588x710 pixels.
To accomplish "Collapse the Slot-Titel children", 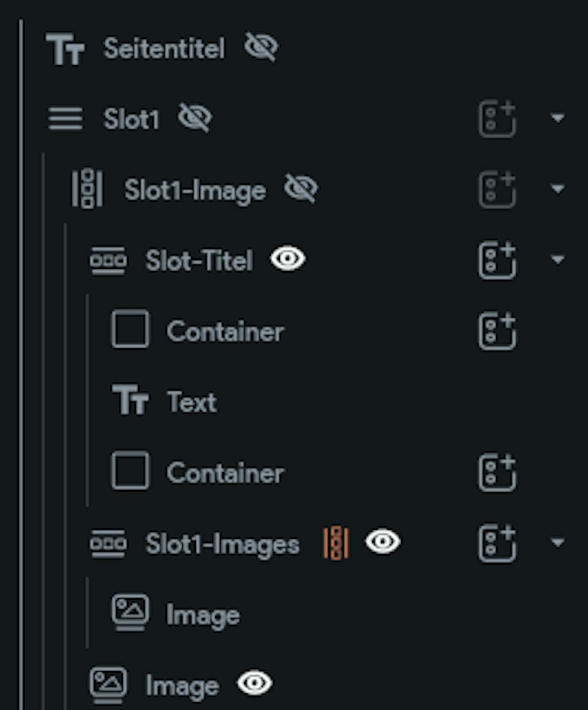I will click(x=557, y=259).
